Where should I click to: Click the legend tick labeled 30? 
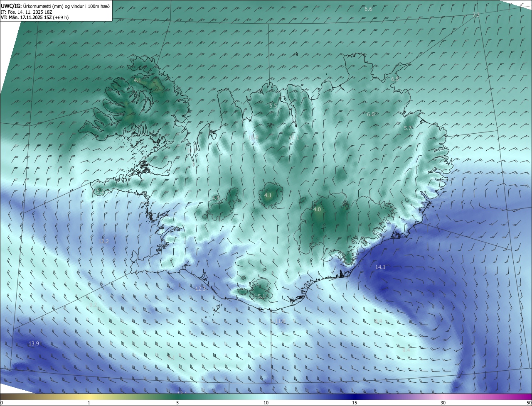443,403
